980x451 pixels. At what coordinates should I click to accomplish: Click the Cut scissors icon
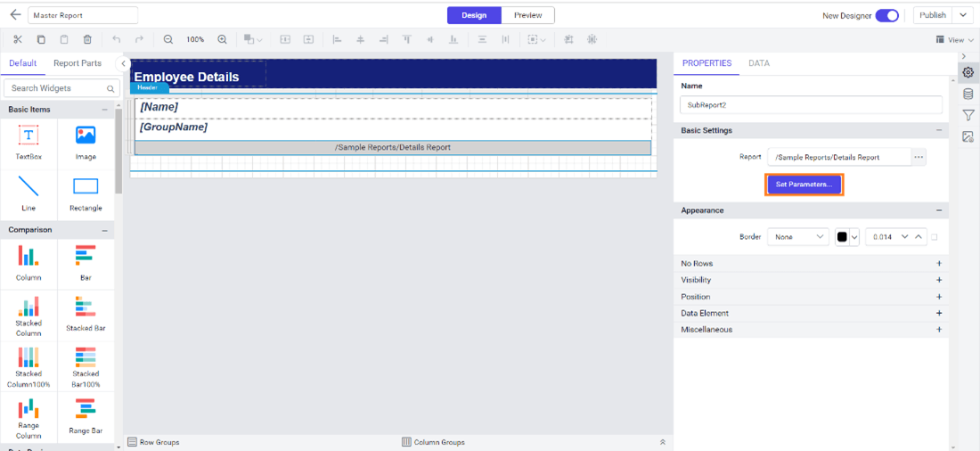tap(18, 39)
